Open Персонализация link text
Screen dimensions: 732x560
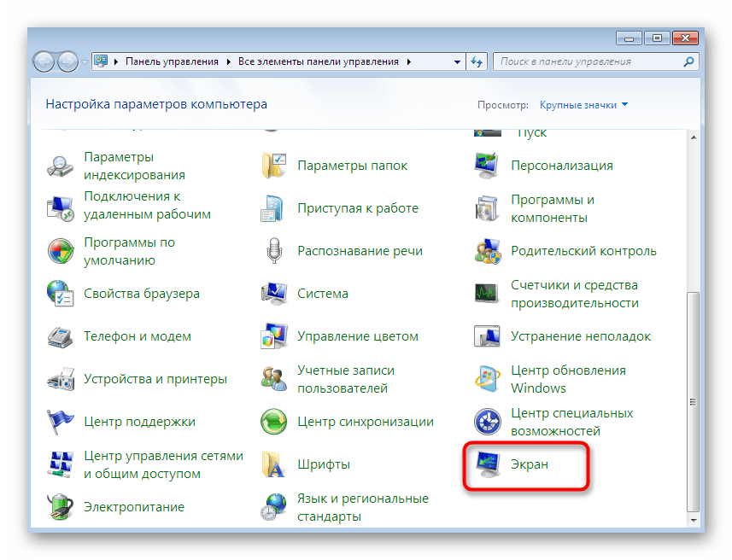pyautogui.click(x=562, y=166)
